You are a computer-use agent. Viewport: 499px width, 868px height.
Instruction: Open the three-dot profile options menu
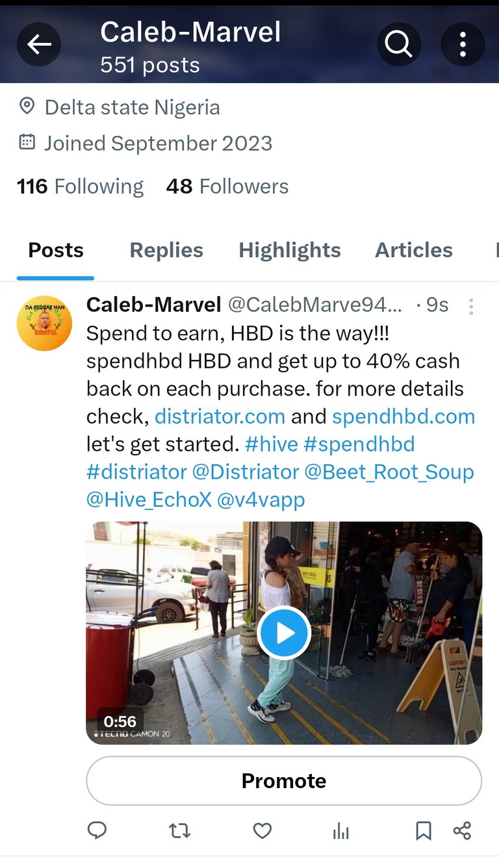(463, 44)
